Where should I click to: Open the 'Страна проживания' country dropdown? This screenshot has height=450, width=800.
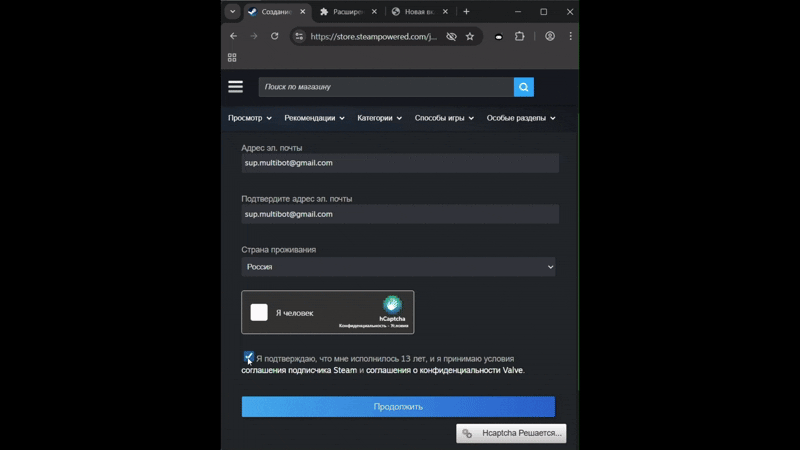click(398, 267)
